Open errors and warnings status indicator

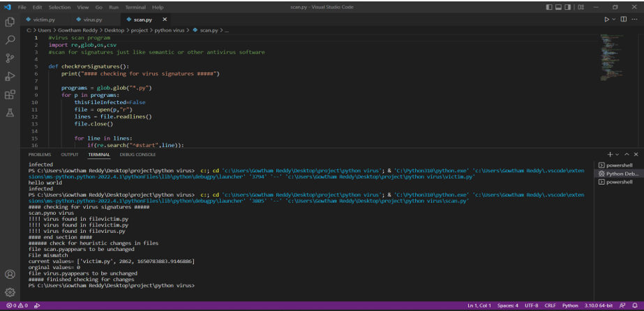[17, 305]
